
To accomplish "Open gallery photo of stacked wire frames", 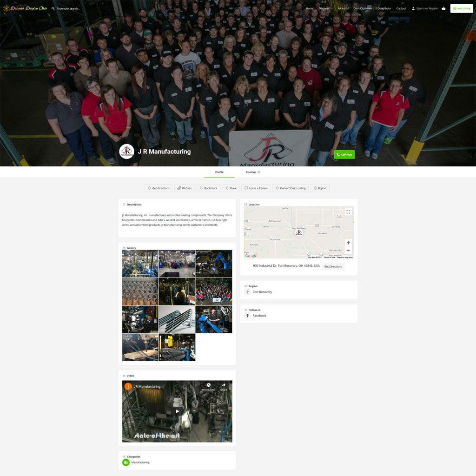I will pyautogui.click(x=140, y=291).
